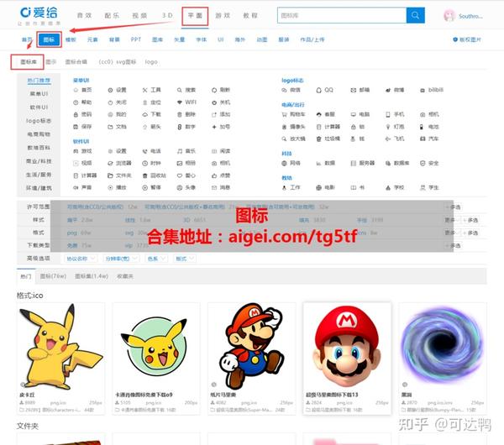Open the 格式 dropdown in 高级选项 row
Viewport: 504px width, 445px height.
pos(185,259)
